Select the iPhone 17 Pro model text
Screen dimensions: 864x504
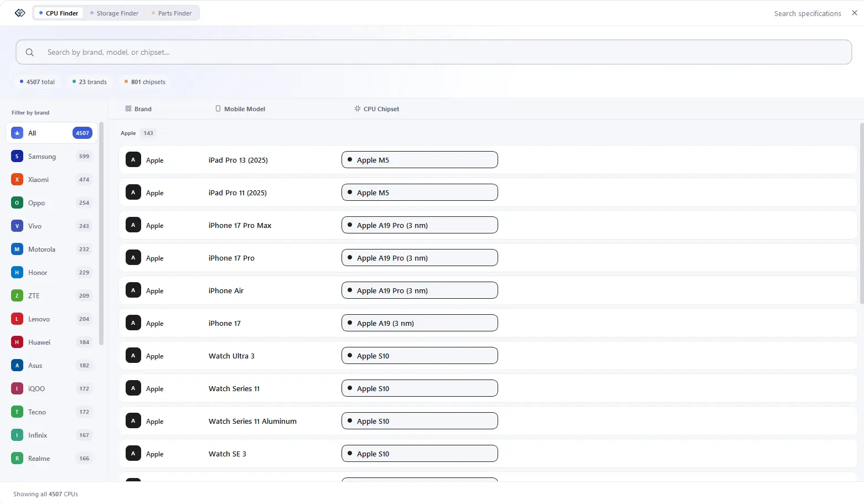(231, 258)
